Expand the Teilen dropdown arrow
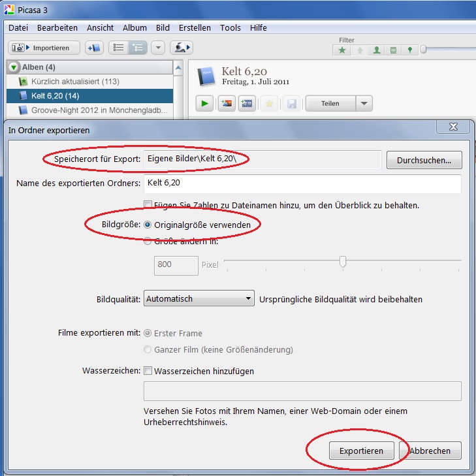Screen dimensions: 476x476 364,103
